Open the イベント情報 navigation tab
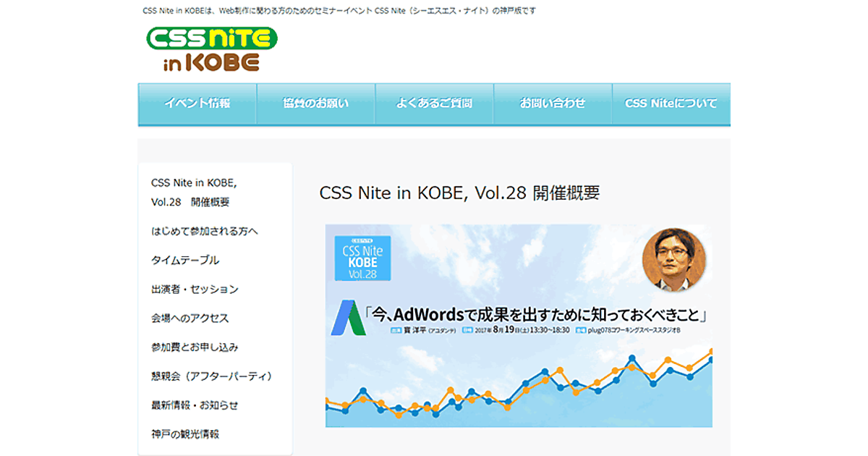 tap(197, 104)
